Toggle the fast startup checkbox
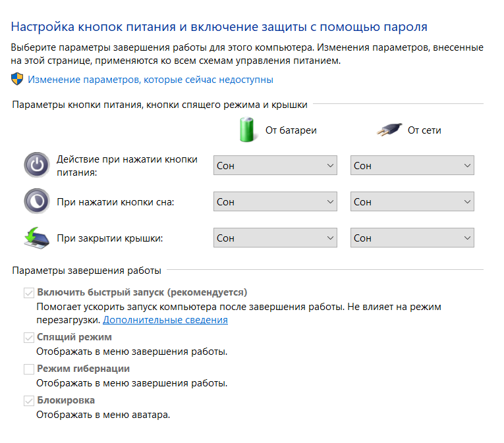Image resolution: width=504 pixels, height=443 pixels. (29, 293)
